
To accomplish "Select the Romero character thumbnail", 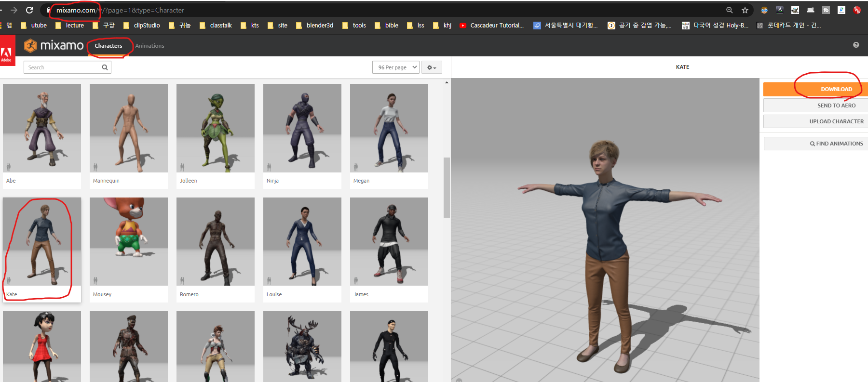I will point(216,242).
